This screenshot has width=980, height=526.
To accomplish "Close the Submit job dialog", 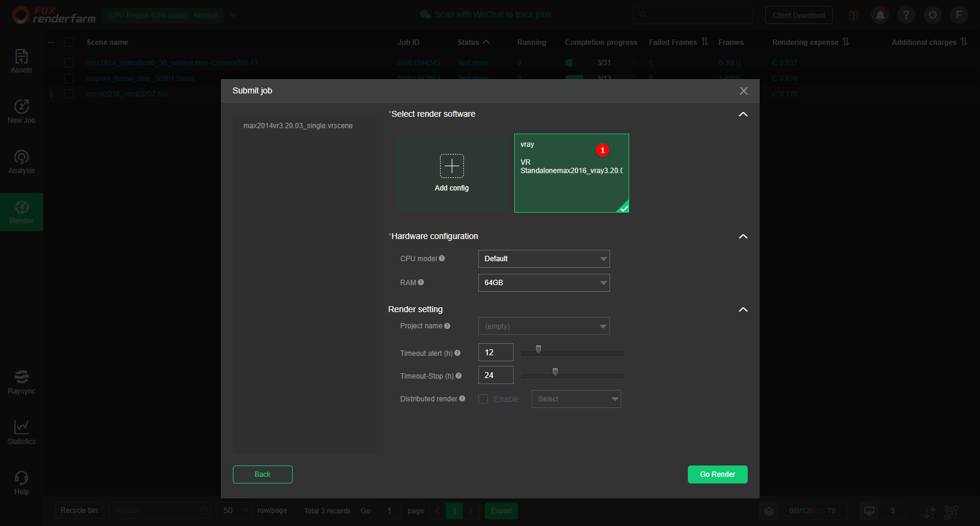I will coord(744,91).
